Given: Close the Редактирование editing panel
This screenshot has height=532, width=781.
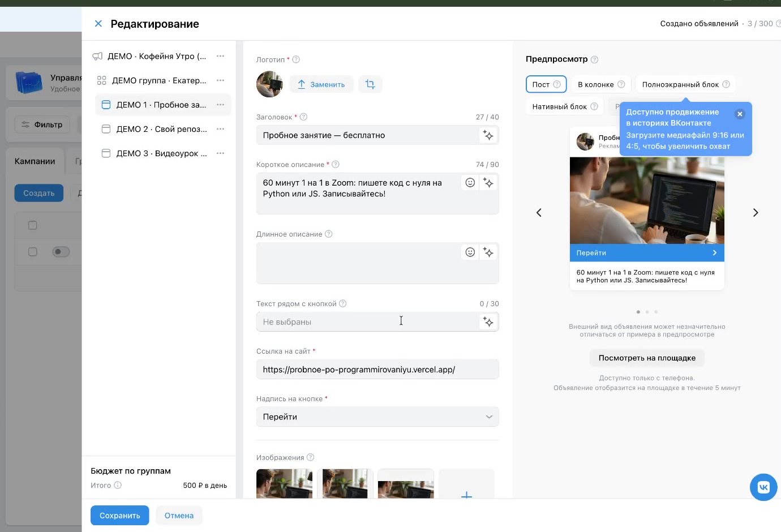Looking at the screenshot, I should tap(98, 24).
